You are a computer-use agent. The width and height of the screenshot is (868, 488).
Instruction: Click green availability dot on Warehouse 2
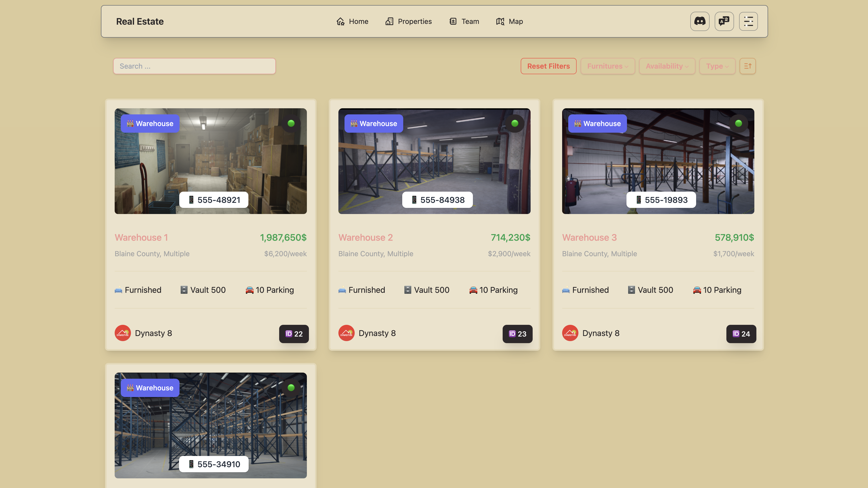coord(515,123)
